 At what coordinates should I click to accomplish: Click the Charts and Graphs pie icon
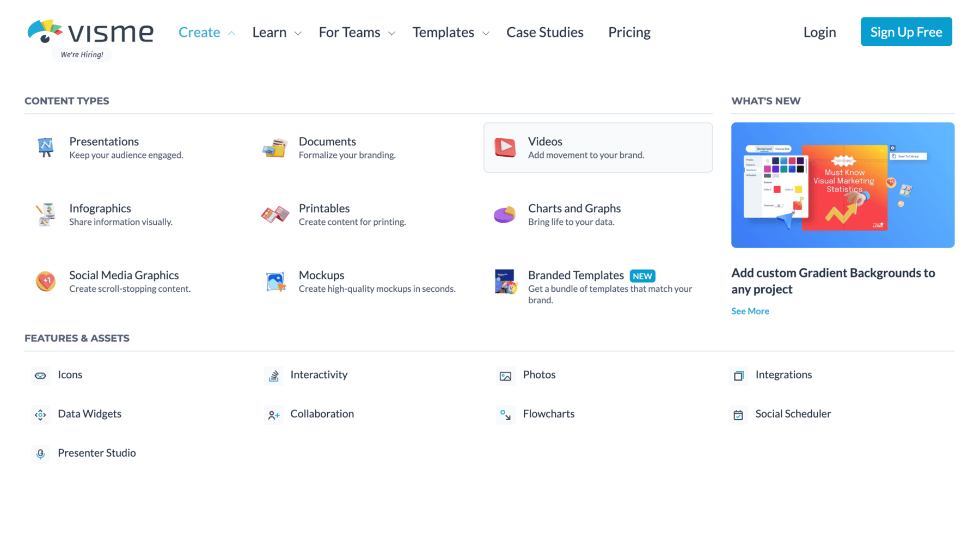coord(505,214)
